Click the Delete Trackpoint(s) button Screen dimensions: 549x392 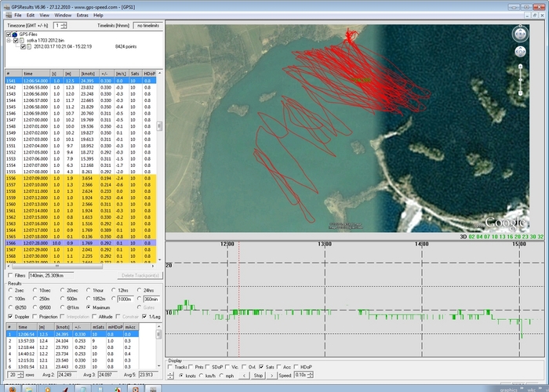(x=140, y=275)
